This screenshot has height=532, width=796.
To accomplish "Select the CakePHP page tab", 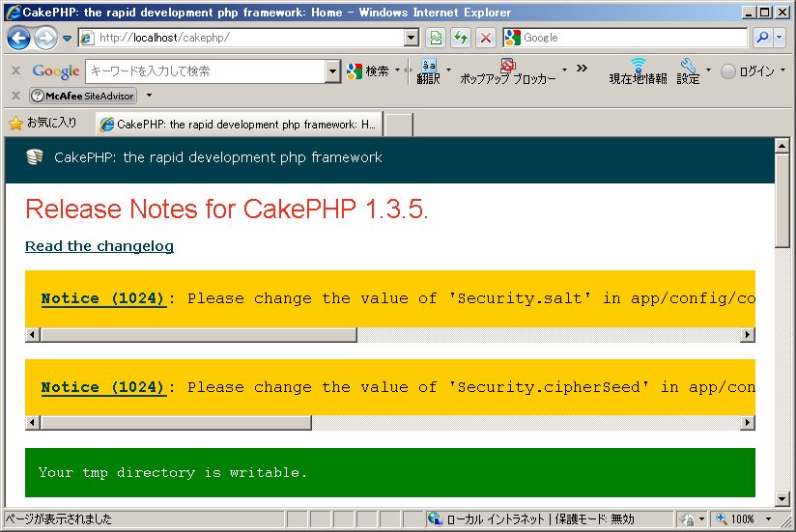I will (x=239, y=125).
